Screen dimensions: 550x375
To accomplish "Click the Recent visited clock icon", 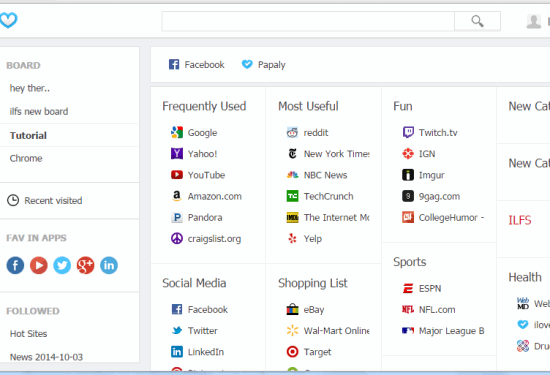I will tap(13, 201).
